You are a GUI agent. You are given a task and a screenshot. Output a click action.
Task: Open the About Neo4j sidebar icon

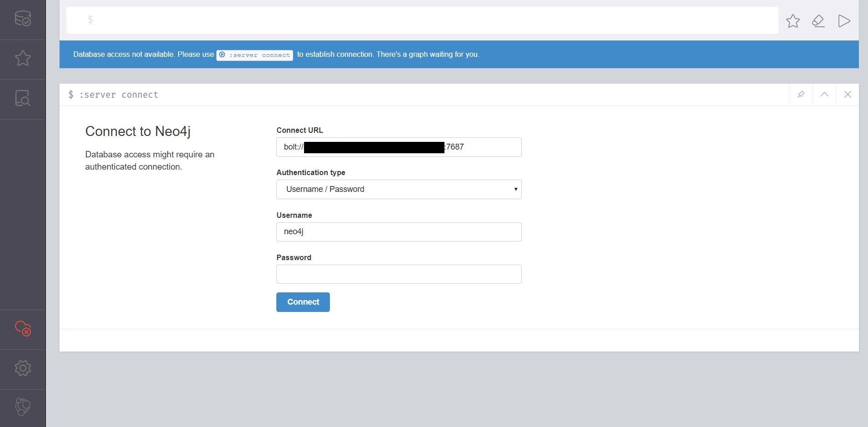[x=22, y=407]
